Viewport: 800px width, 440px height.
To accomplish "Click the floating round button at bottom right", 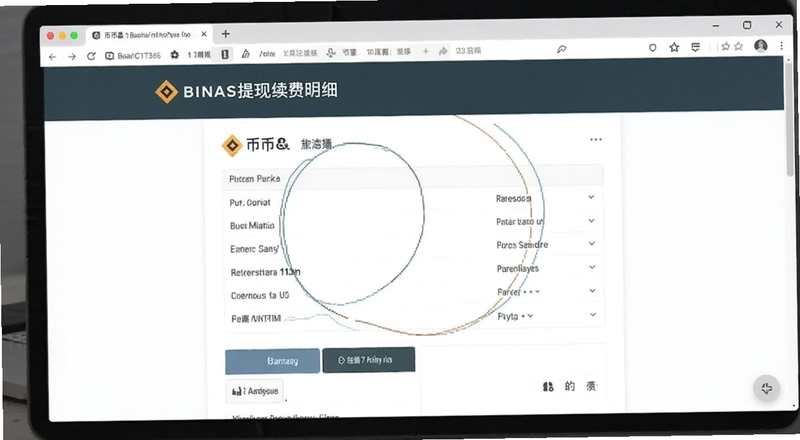I will point(766,388).
